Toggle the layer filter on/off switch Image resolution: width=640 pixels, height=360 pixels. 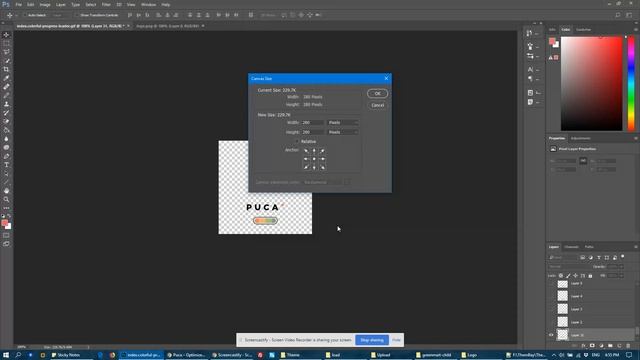point(622,256)
